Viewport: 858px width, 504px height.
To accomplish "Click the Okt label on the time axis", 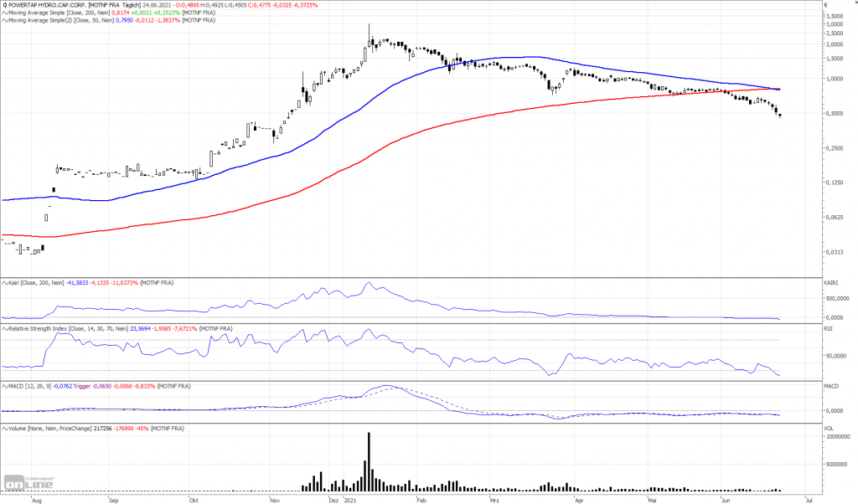I will click(x=194, y=500).
